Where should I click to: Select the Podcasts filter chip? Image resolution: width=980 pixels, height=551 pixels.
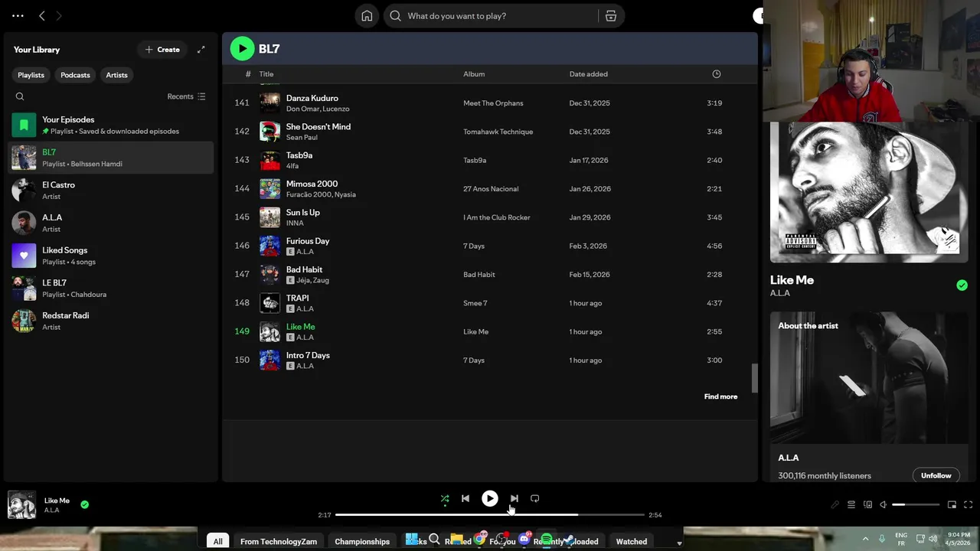pyautogui.click(x=75, y=75)
